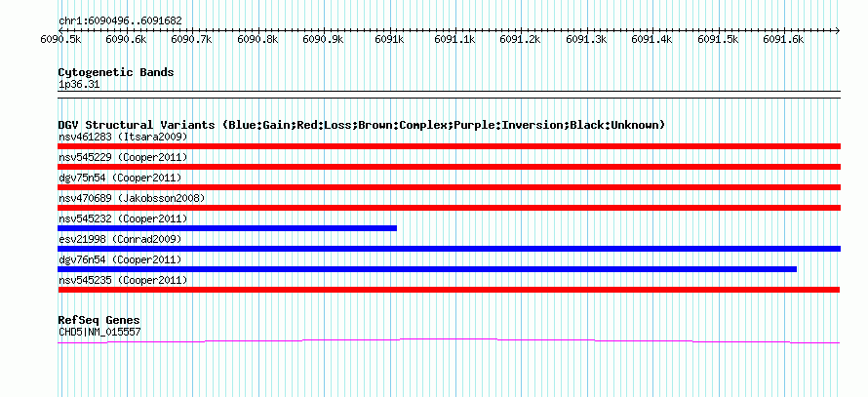Image resolution: width=868 pixels, height=397 pixels.
Task: Click the Cytogenetic Bands track heading
Action: (116, 72)
